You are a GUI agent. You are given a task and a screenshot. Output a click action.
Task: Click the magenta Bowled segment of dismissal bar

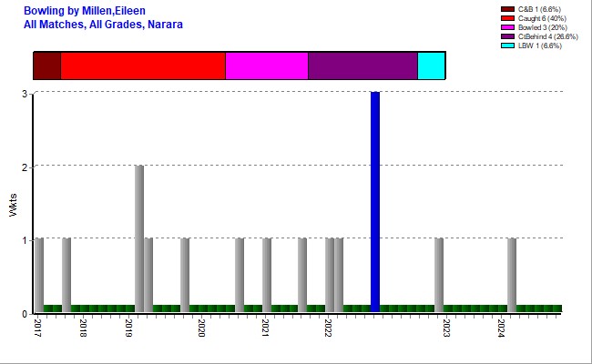click(267, 66)
